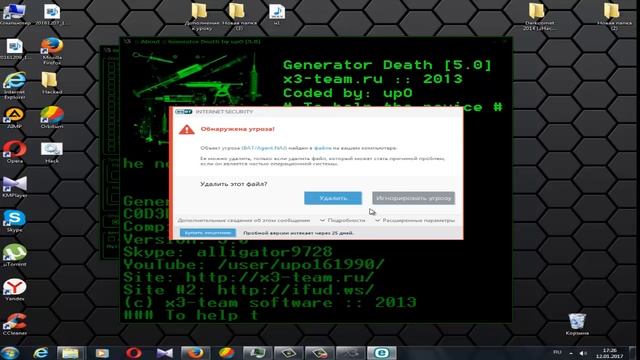Open File Explorer from the taskbar
Viewport: 640px width, 360px height.
tap(70, 353)
